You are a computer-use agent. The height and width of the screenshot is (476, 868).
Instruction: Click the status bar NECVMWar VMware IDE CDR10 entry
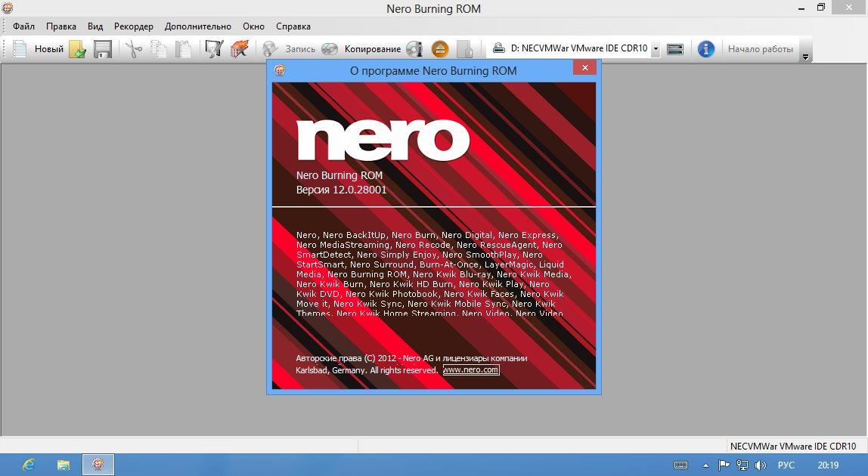(x=792, y=446)
